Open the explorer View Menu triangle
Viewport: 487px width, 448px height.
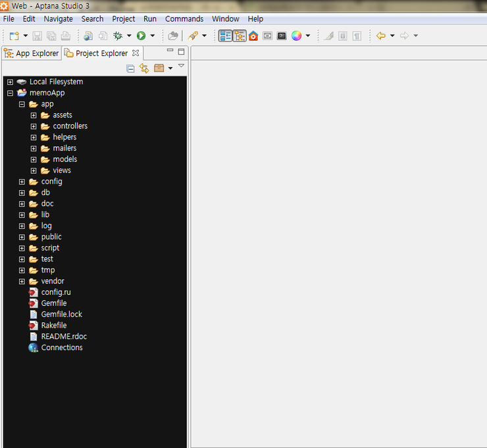coord(182,66)
